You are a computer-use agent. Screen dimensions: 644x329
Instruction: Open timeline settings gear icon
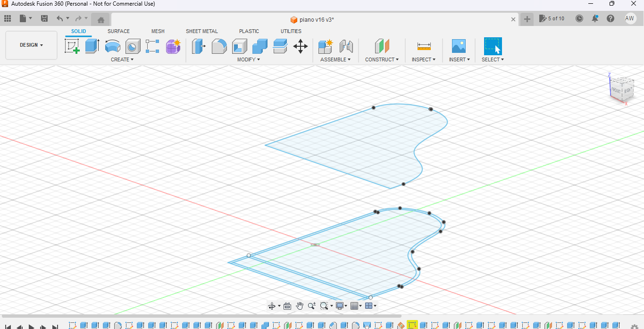(x=635, y=327)
